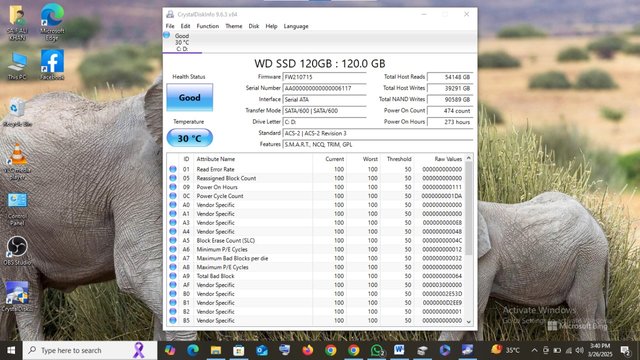Click status icon for Minimum P/E Cycles
The image size is (640, 360).
click(173, 249)
